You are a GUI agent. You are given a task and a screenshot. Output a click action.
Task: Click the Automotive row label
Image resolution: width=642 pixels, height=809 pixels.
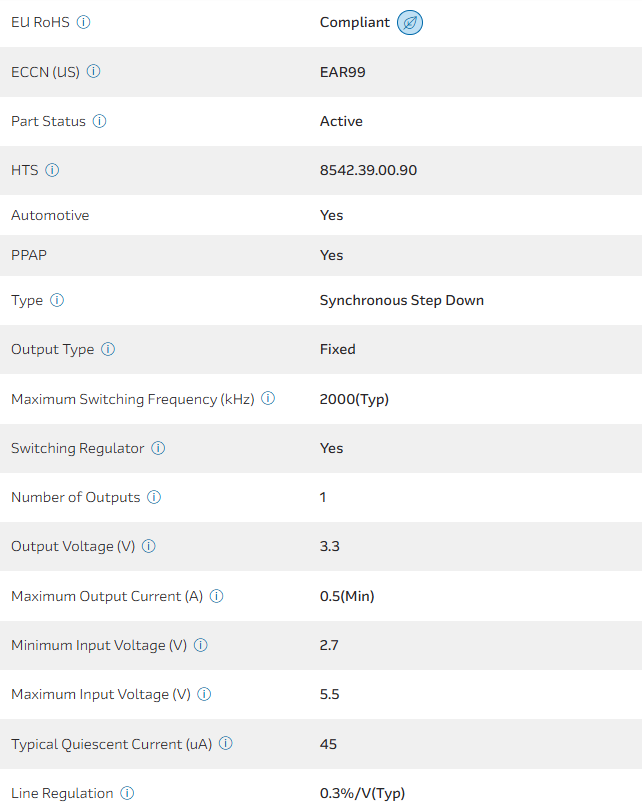[50, 215]
